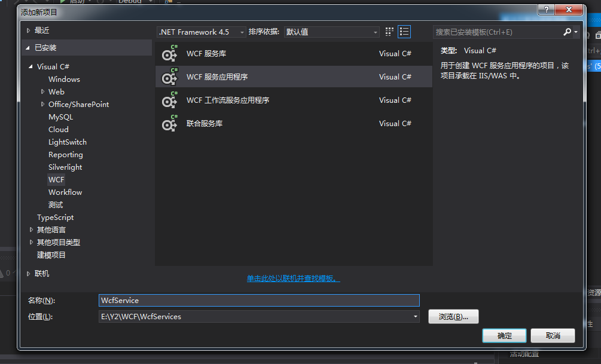Click the Office/SharePoint tree label
The width and height of the screenshot is (601, 364).
click(78, 104)
